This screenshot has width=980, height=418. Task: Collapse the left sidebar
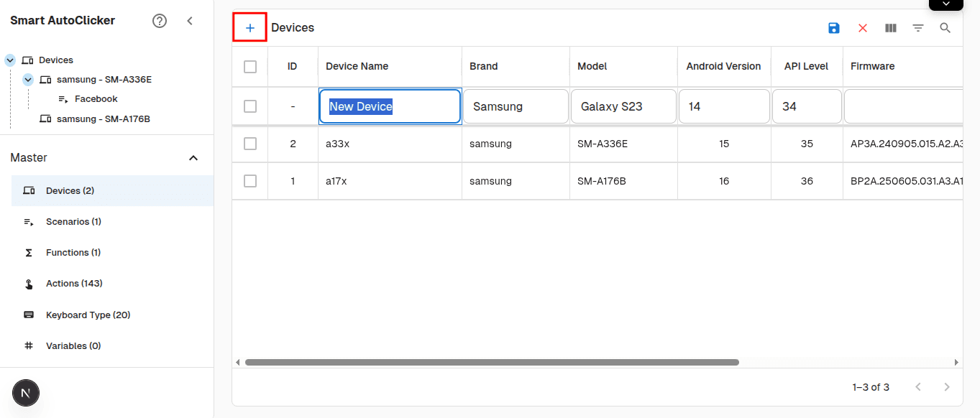(190, 21)
